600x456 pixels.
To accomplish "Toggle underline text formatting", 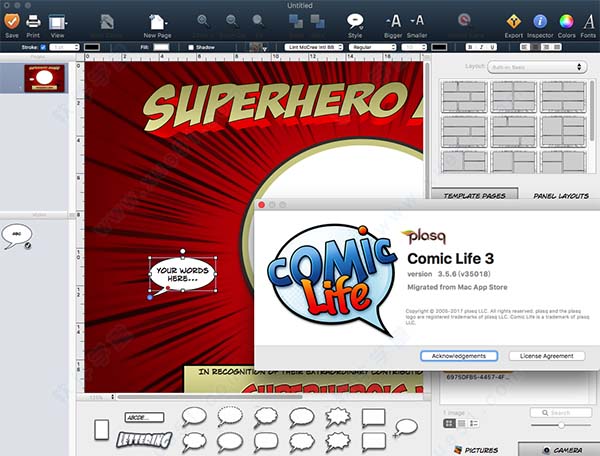I will point(492,47).
